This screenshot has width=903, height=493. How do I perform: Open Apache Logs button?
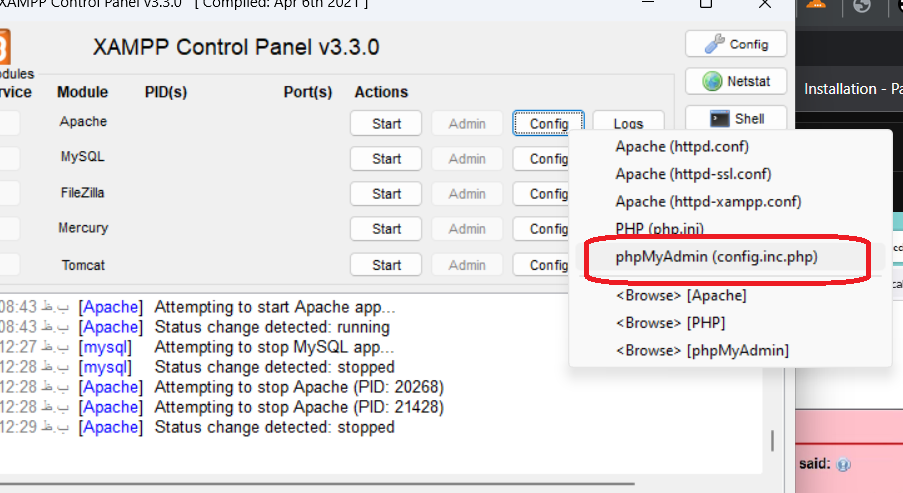(x=628, y=122)
